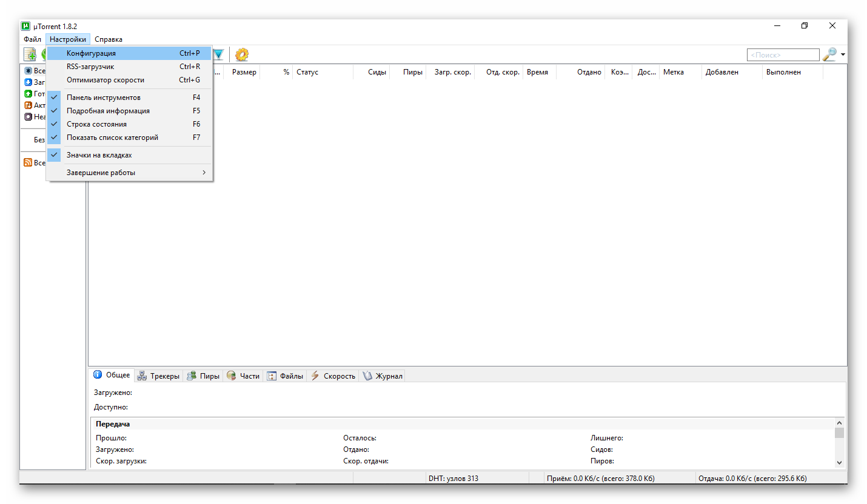Switch to the Общее tab
The height and width of the screenshot is (504, 867).
point(112,375)
